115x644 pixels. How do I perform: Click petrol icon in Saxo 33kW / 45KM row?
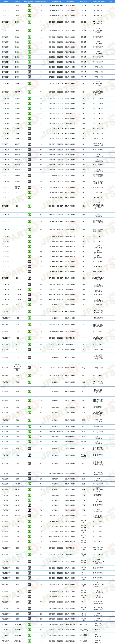tap(30, 5)
